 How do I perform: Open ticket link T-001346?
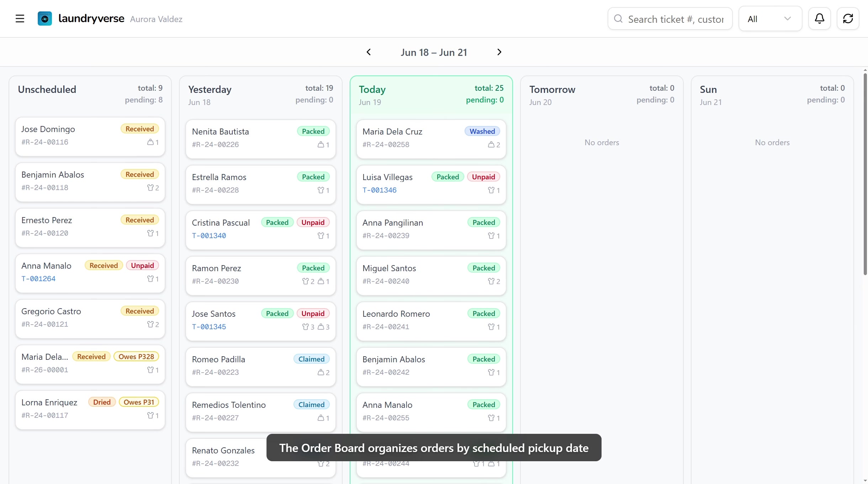[380, 190]
